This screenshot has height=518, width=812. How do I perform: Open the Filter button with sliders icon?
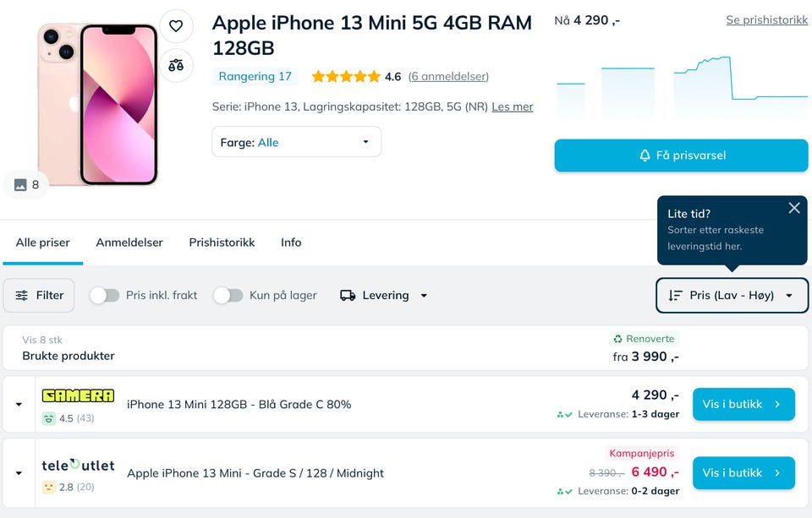point(39,296)
